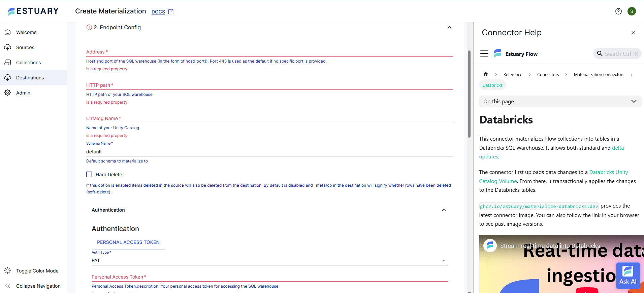The width and height of the screenshot is (644, 293).
Task: Click the docs Search box
Action: 617,53
